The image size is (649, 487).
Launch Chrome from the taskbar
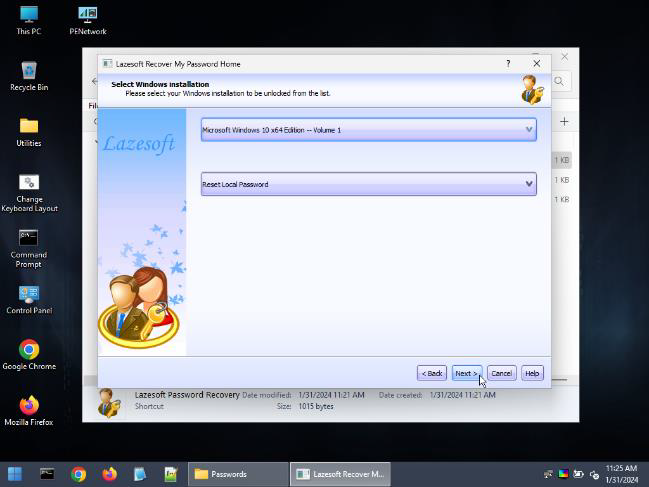[78, 474]
